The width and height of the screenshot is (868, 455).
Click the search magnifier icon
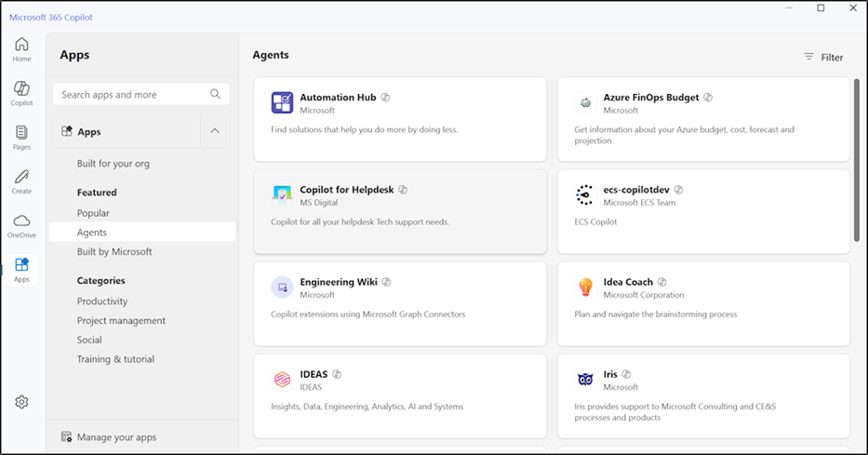coord(216,94)
